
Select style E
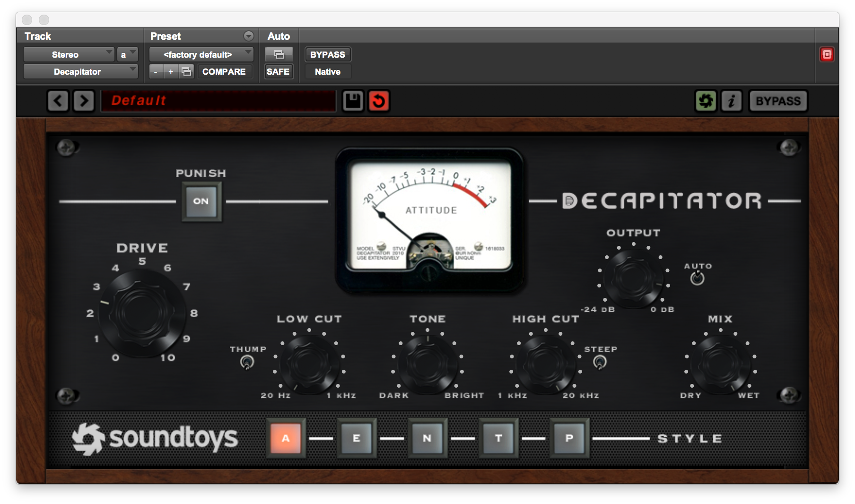point(357,438)
